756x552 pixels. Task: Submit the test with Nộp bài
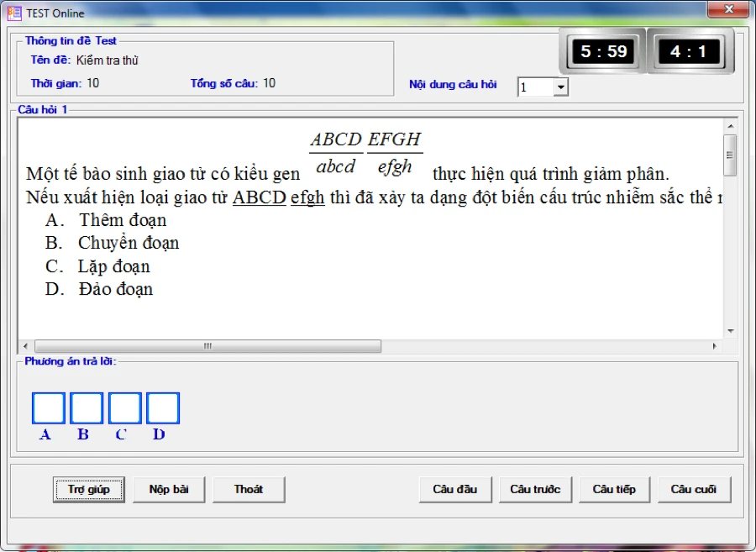[169, 489]
